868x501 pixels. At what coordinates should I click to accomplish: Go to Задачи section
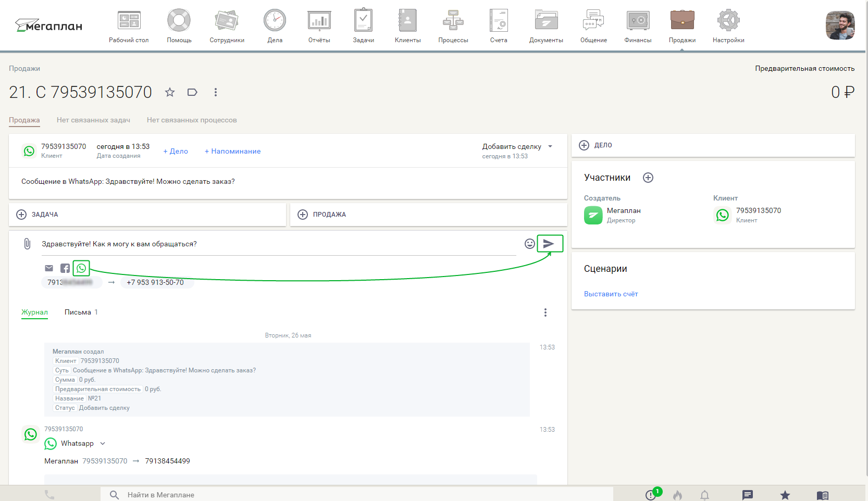[364, 27]
